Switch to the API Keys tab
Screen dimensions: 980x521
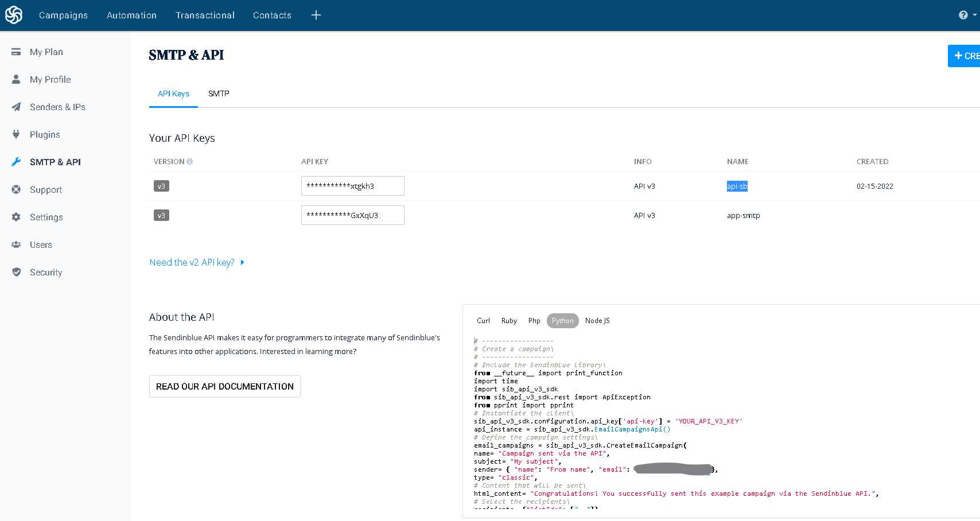pyautogui.click(x=173, y=94)
